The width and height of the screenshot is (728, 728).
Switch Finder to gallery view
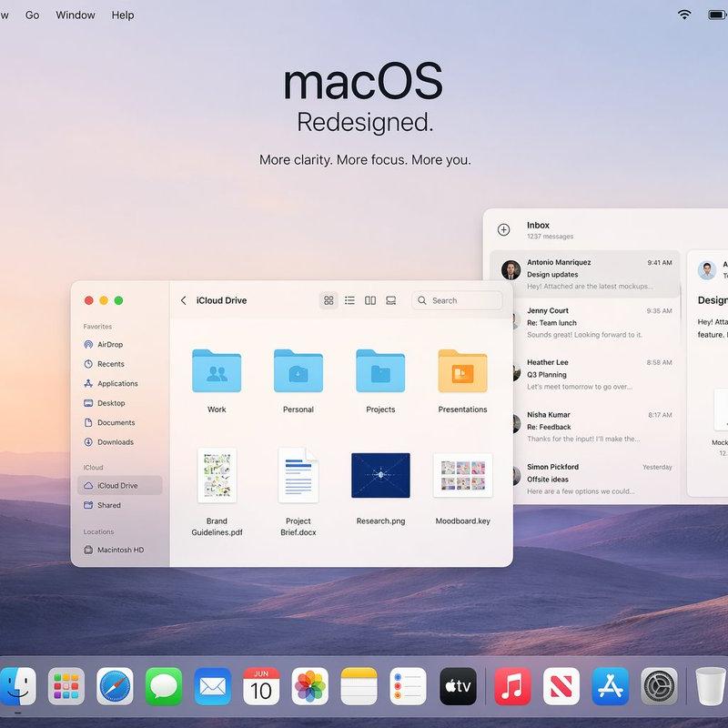click(x=391, y=300)
